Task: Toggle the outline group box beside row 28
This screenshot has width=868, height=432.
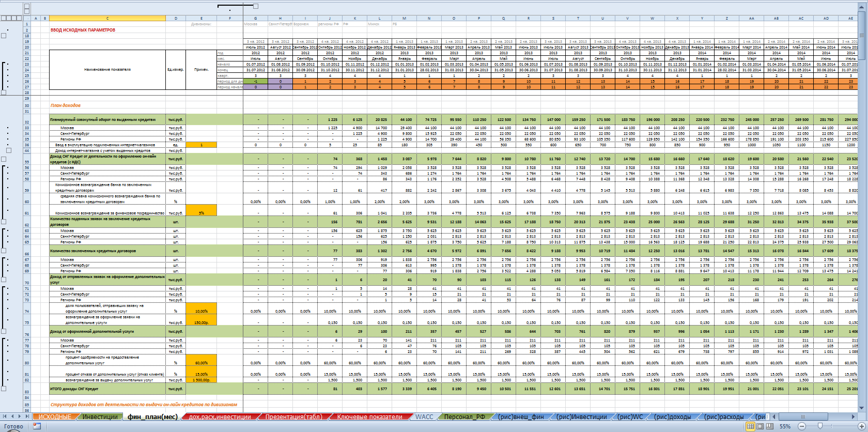Action: (4, 93)
